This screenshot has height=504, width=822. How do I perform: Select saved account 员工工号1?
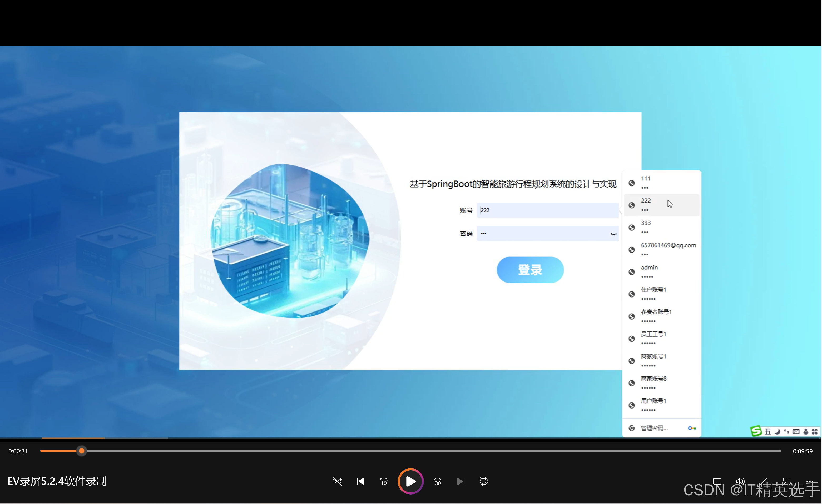(662, 338)
